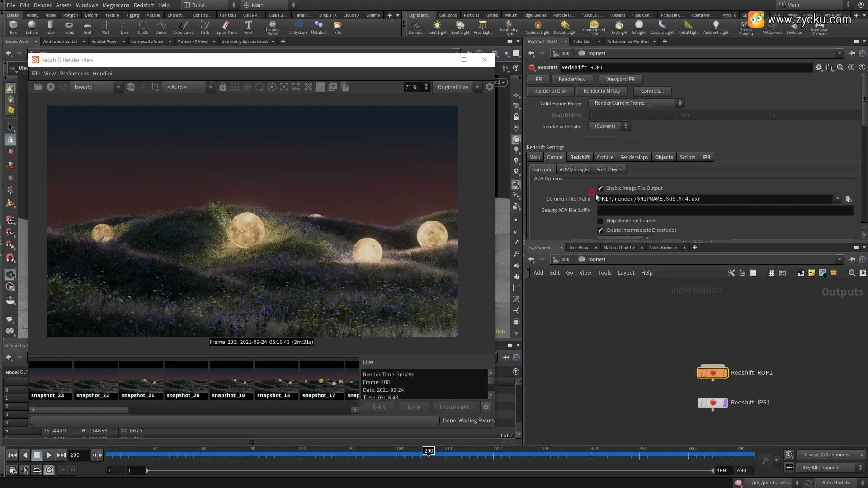
Task: Toggle the lock icon in Render View toolbar
Action: (x=222, y=87)
